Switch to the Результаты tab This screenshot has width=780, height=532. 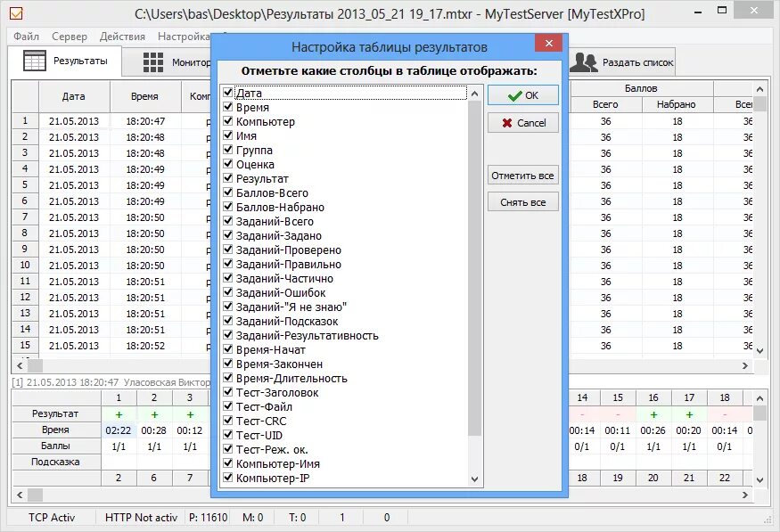65,61
